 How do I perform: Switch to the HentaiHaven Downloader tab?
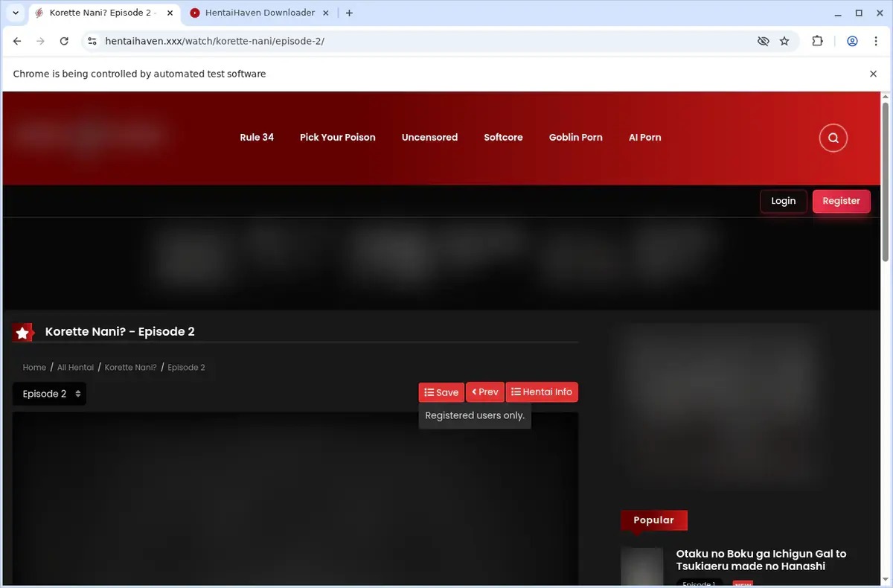point(259,13)
